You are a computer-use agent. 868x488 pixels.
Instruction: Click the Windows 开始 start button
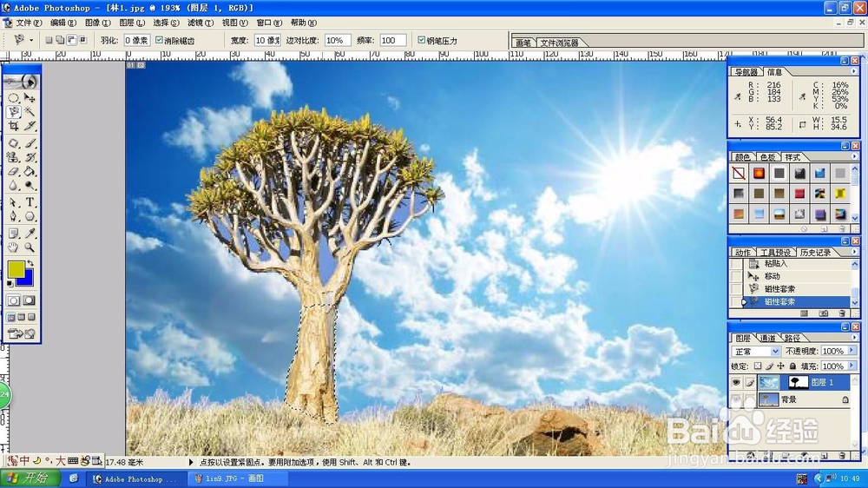tap(31, 478)
